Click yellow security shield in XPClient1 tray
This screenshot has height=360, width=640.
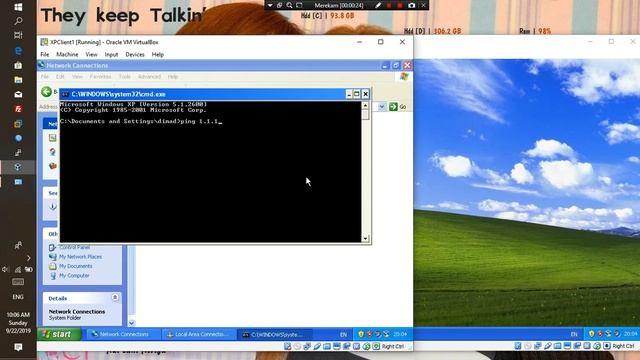coord(361,334)
